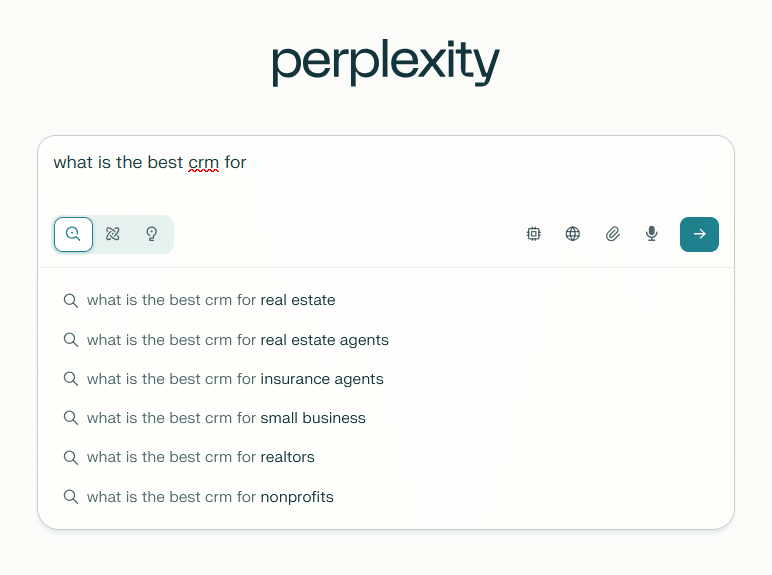Click magnifier icon beside "insurance agents" suggestion
Screen dimensions: 772x575
click(71, 379)
